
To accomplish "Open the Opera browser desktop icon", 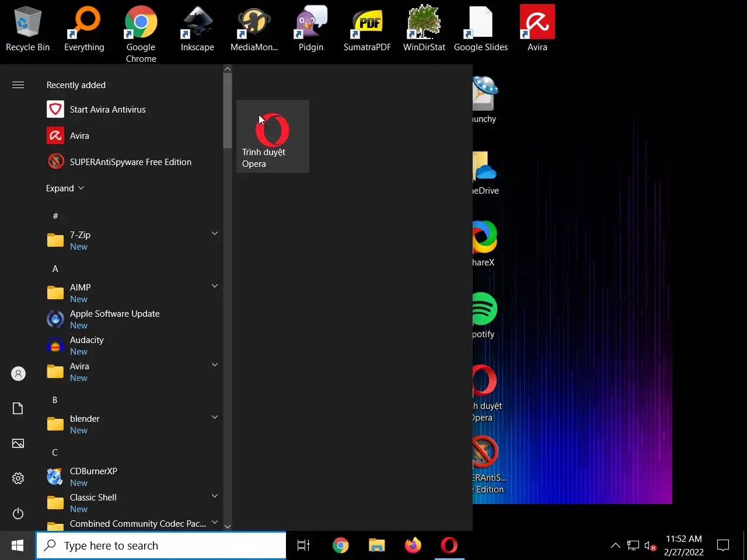I will pyautogui.click(x=487, y=393).
